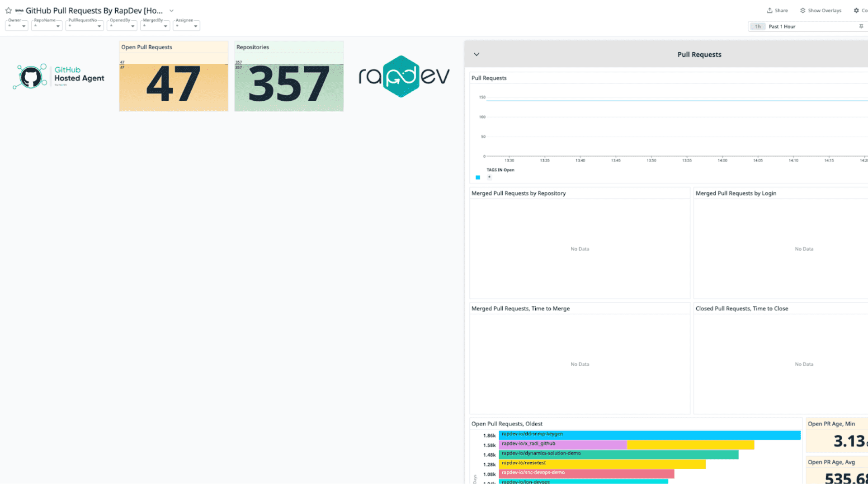This screenshot has height=488, width=868.
Task: Click the Repositories widget title
Action: coord(253,47)
